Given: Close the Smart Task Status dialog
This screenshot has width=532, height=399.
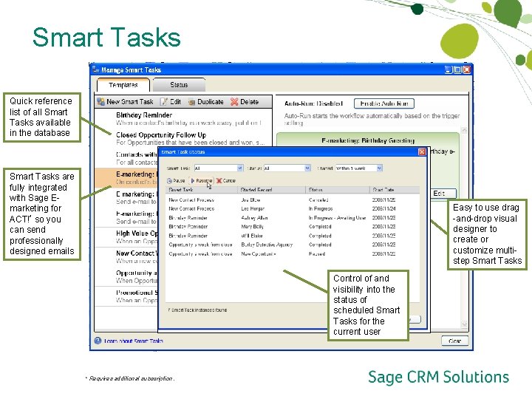Looking at the screenshot, I should tap(422, 151).
